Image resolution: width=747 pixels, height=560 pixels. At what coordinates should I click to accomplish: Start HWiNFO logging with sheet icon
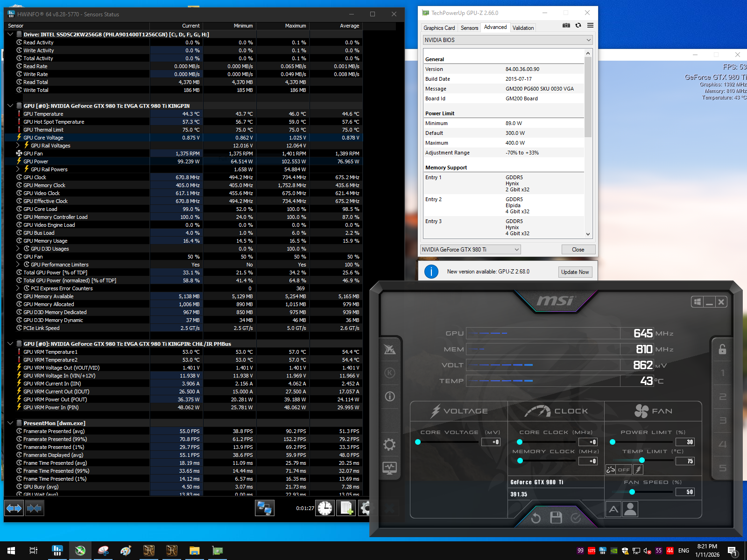pos(346,508)
